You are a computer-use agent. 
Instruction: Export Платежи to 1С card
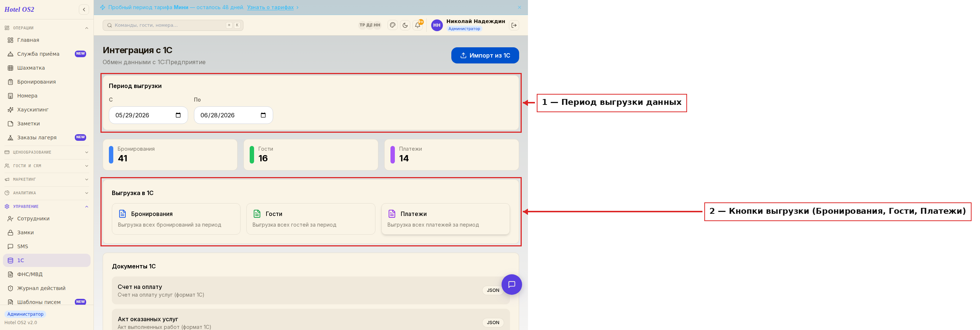[445, 219]
